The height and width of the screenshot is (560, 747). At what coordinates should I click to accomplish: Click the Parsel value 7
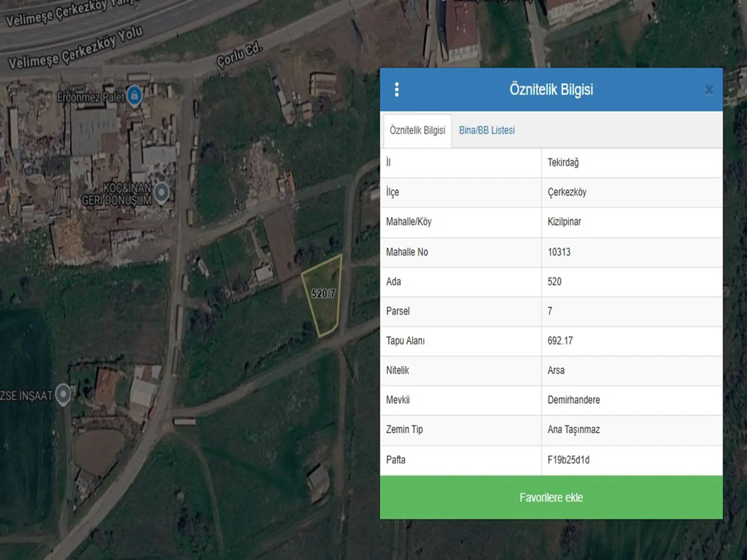550,311
